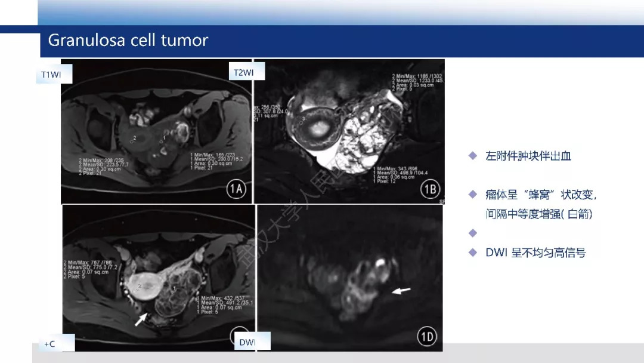This screenshot has width=644, height=363.
Task: Select the DWI image panel
Action: [x=350, y=278]
